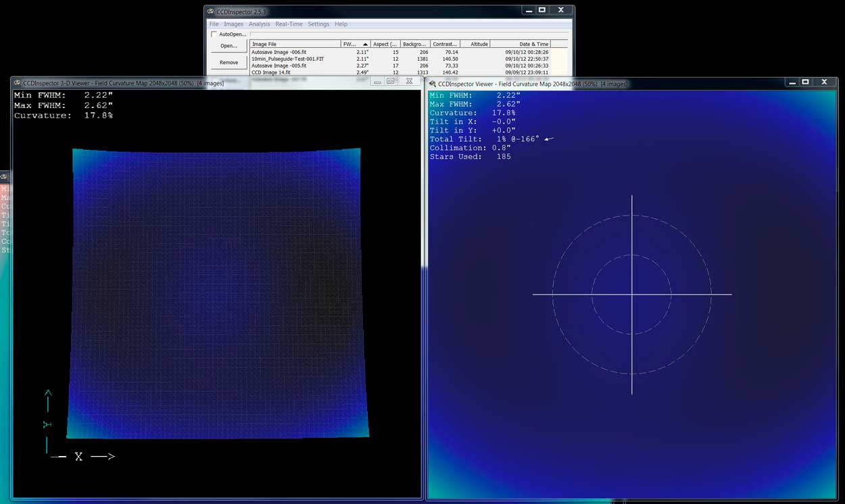Click the Field Curvature Viewer title bar icon
Image resolution: width=845 pixels, height=504 pixels.
coord(432,84)
